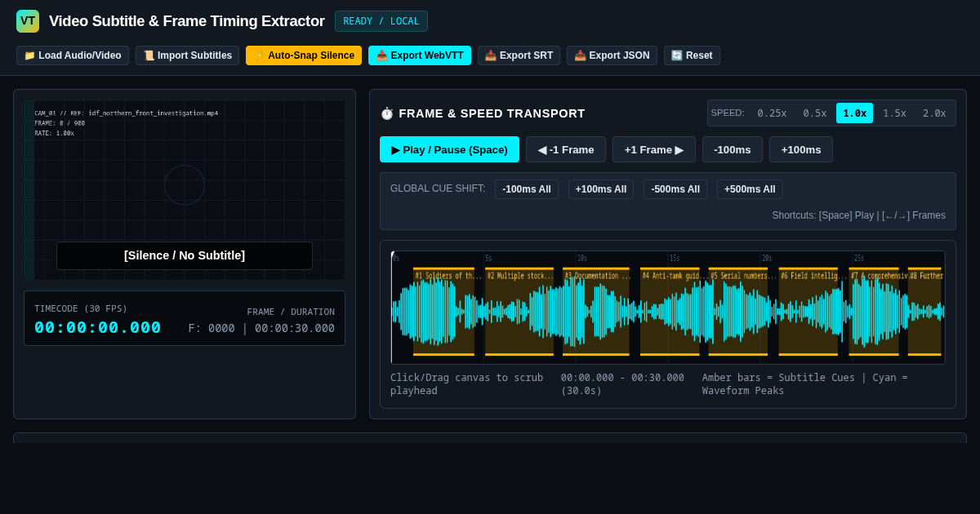The width and height of the screenshot is (980, 514).
Task: Click cue #5 Serial numbers on the waveform
Action: (x=738, y=312)
